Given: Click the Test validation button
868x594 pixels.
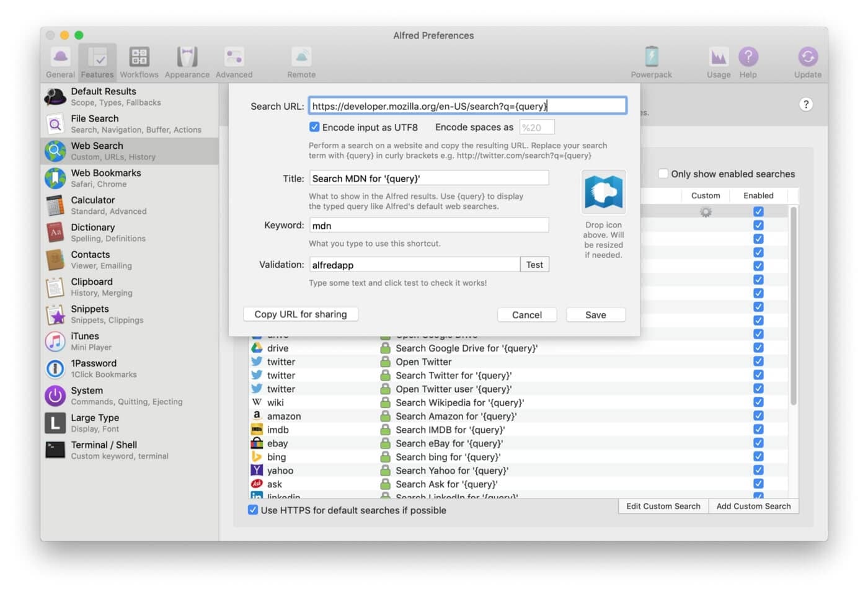Looking at the screenshot, I should coord(534,265).
